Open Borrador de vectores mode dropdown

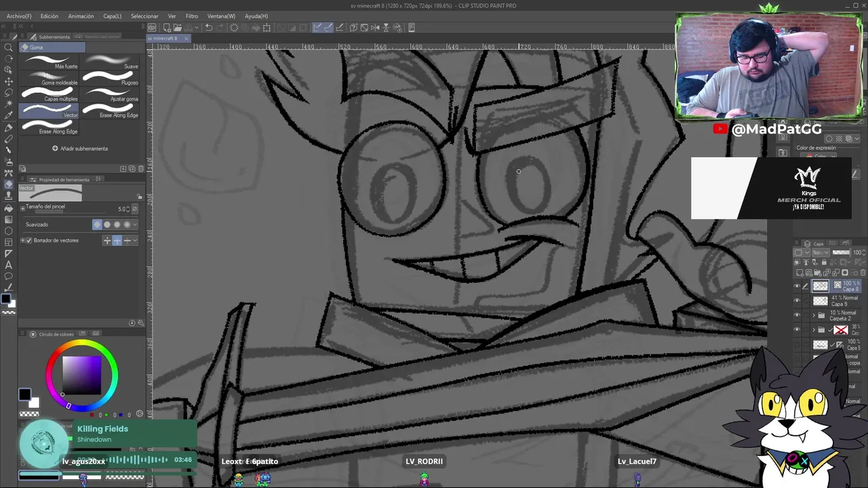click(134, 240)
